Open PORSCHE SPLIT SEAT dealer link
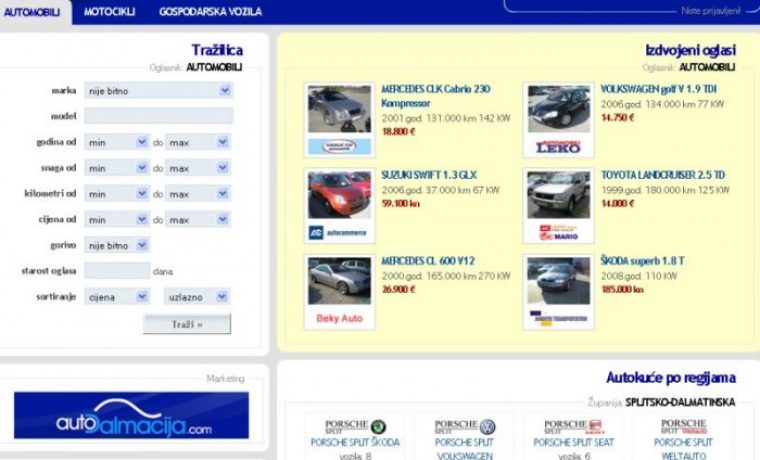The image size is (760, 460). point(573,443)
